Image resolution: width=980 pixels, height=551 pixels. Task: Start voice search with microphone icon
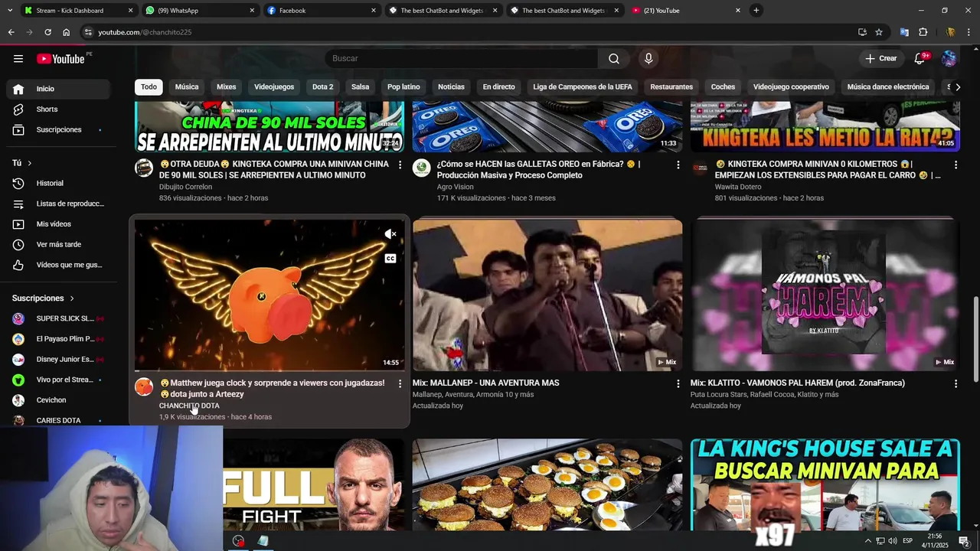[x=648, y=58]
